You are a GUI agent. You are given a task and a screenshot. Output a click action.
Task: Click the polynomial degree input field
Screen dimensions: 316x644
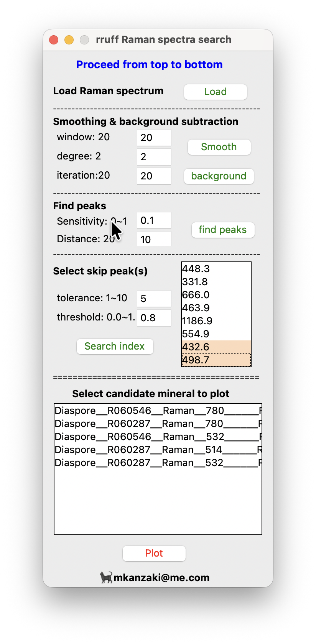(154, 157)
